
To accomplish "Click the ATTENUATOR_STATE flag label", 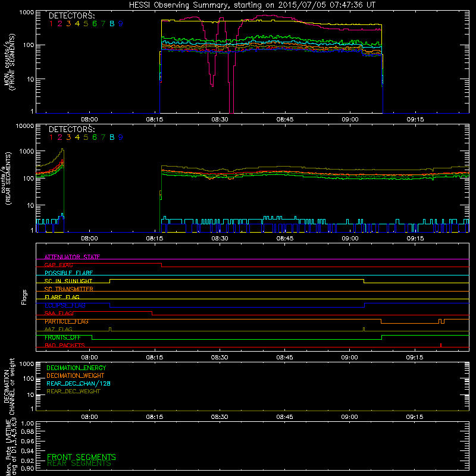I will pos(72,257).
